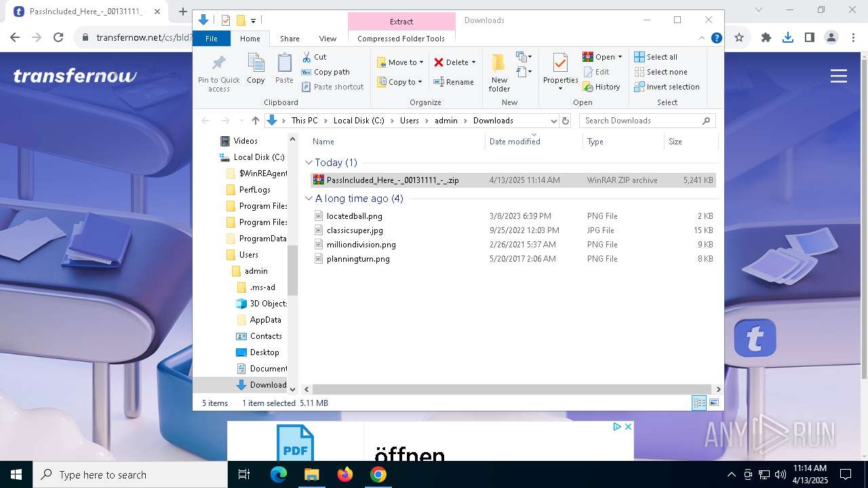Open Explorer Help icon
This screenshot has width=868, height=488.
(x=716, y=39)
